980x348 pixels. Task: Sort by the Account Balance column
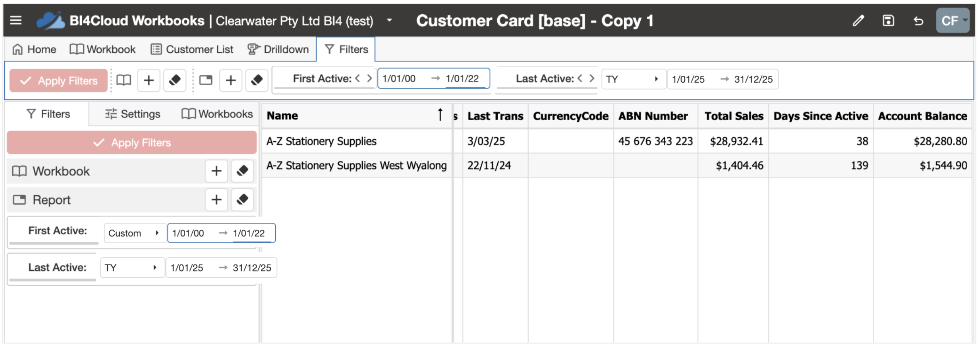[x=922, y=116]
